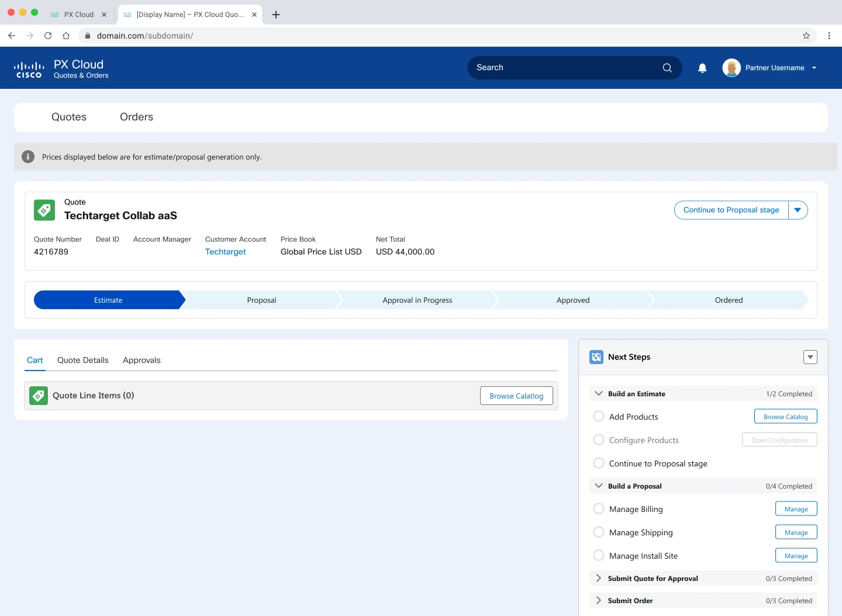
Task: Open dropdown arrow next to Continue to Proposal stage
Action: (798, 210)
